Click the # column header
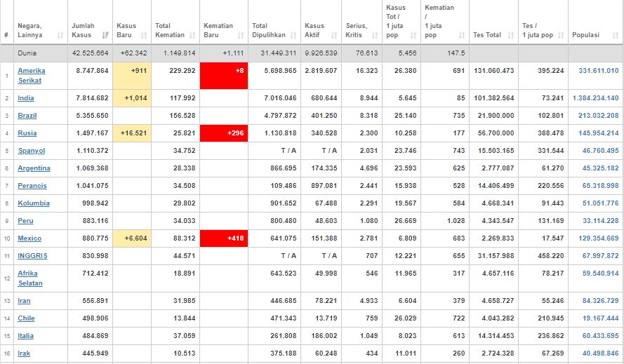This screenshot has width=624, height=364. [6, 35]
